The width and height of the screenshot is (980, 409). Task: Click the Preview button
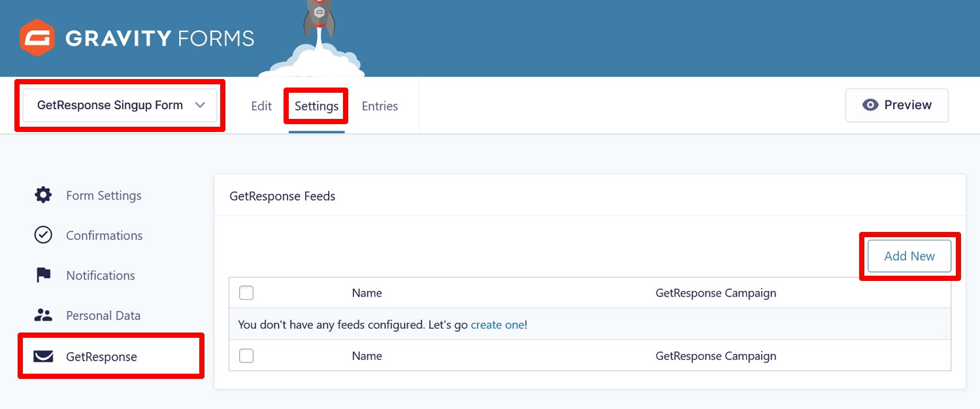[x=897, y=105]
